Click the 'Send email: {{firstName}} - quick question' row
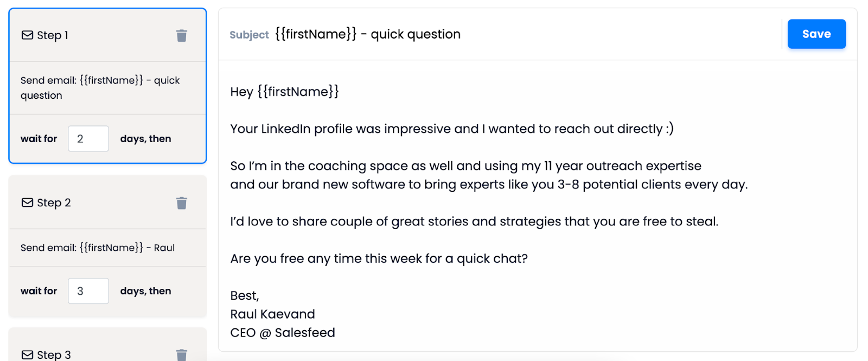 [100, 87]
